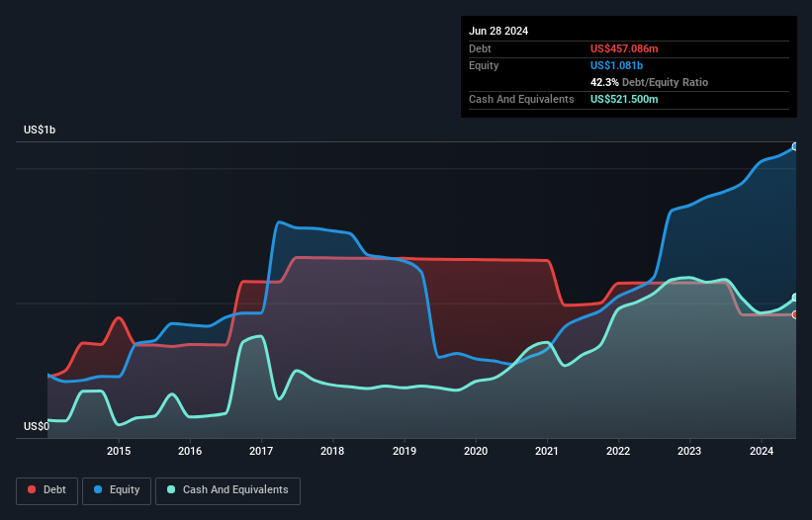
Task: Click the teal Cash legend dot
Action: pos(171,489)
